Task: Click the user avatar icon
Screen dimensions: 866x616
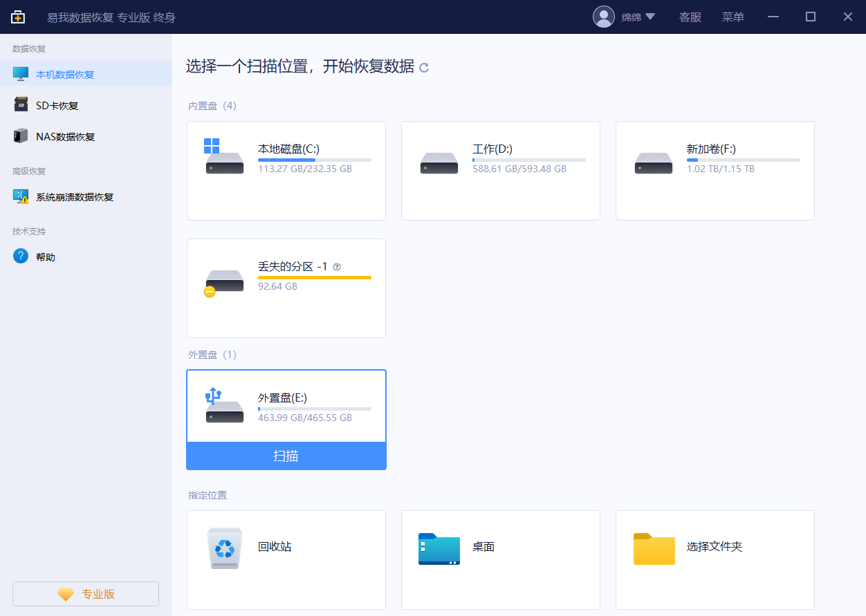Action: (603, 16)
